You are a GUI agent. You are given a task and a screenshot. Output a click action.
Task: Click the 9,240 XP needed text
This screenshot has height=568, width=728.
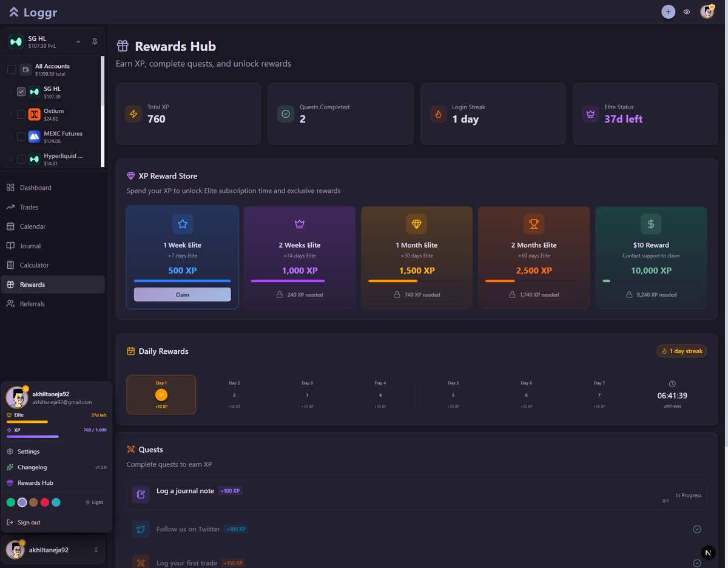658,295
